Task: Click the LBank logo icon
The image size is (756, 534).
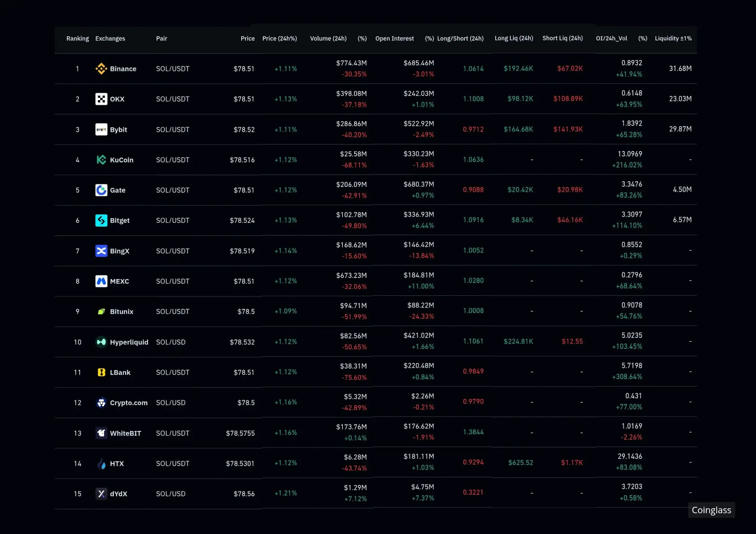Action: pyautogui.click(x=101, y=372)
